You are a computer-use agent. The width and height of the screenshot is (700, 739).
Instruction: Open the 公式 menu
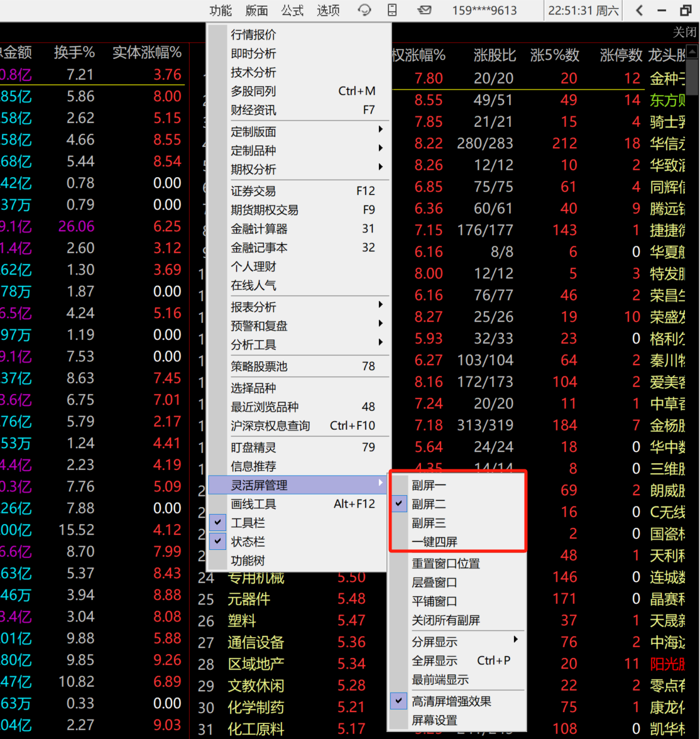click(292, 10)
